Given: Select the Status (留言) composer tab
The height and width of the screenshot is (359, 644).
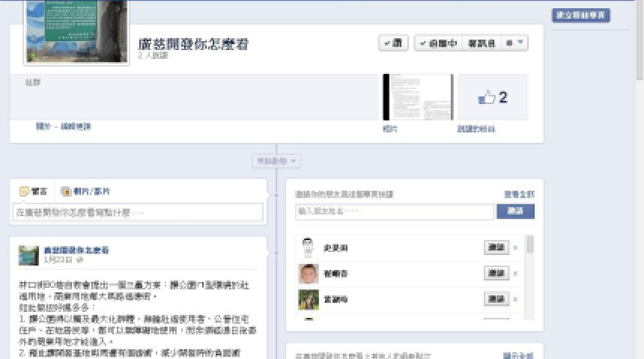Looking at the screenshot, I should [34, 191].
